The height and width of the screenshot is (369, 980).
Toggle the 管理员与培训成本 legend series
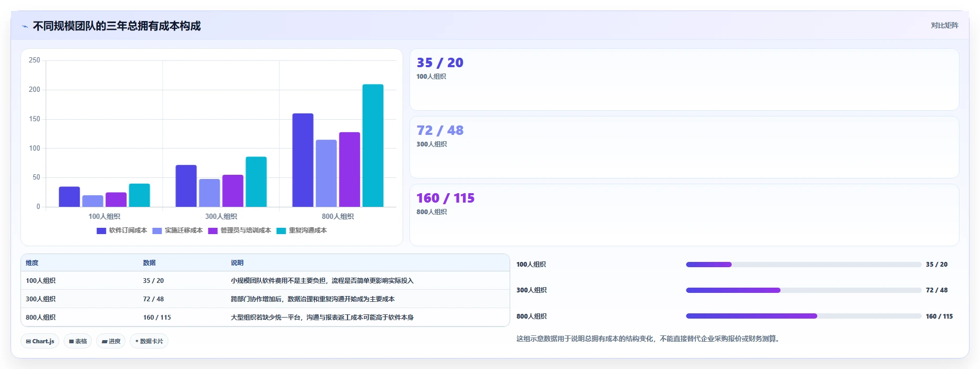[x=239, y=230]
